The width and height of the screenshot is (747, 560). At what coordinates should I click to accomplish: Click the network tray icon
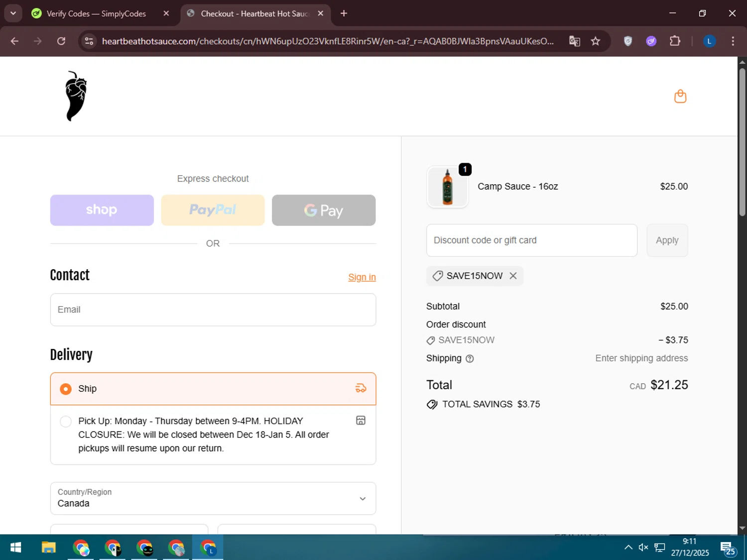pyautogui.click(x=660, y=548)
